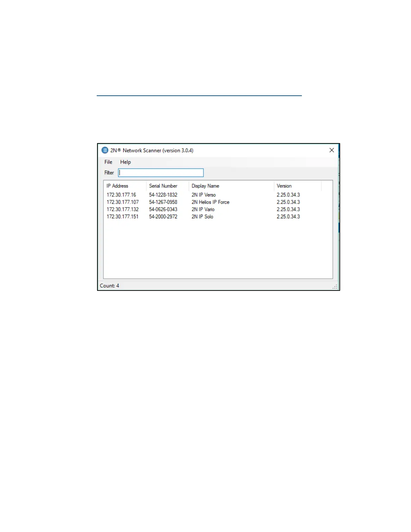This screenshot has height=532, width=411.
Task: Select IP address 172.30.177.132
Action: point(123,209)
